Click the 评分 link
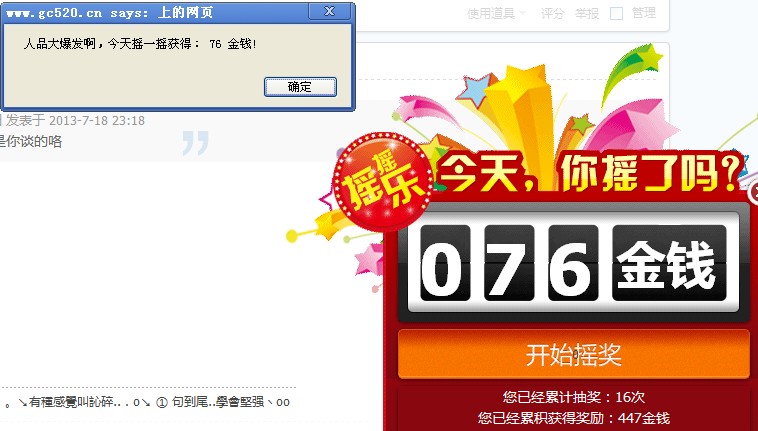The width and height of the screenshot is (758, 431). coord(552,14)
